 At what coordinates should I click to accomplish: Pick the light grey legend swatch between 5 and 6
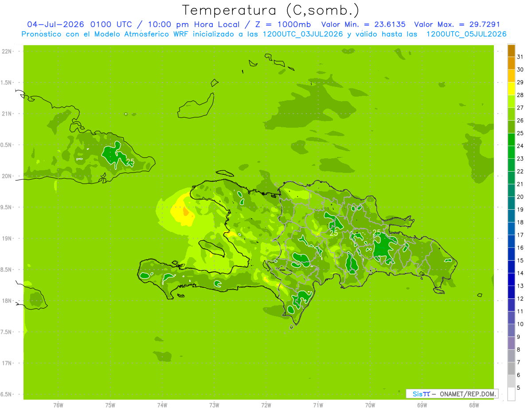pyautogui.click(x=511, y=381)
